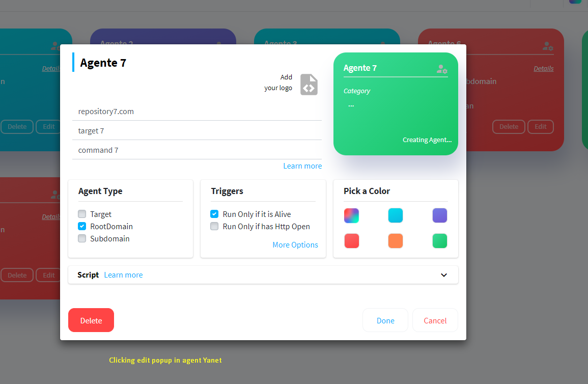Open Learn more link next to Script
The height and width of the screenshot is (384, 588).
coord(123,275)
